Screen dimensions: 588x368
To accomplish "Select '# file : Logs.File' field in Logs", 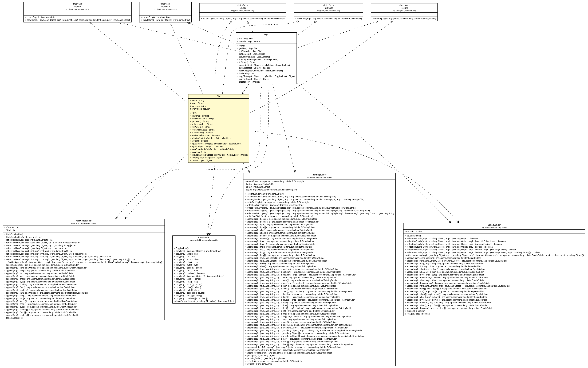I will tap(245, 39).
